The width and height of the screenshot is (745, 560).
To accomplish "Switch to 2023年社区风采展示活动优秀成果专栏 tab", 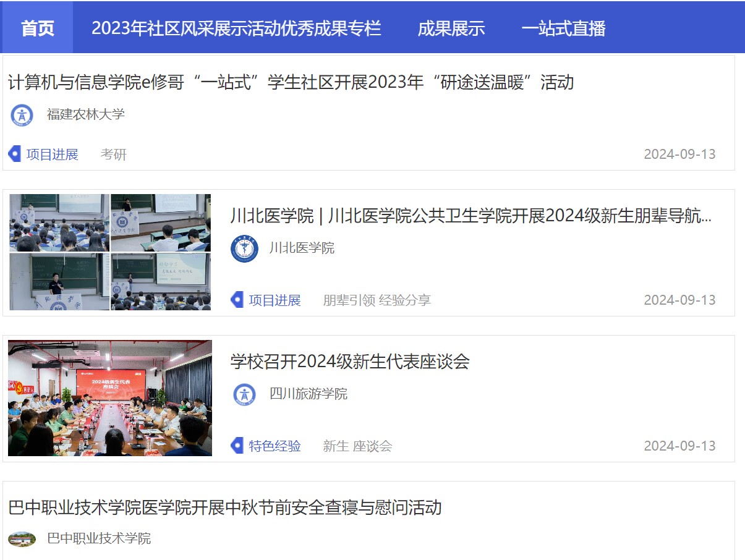I will click(x=236, y=28).
